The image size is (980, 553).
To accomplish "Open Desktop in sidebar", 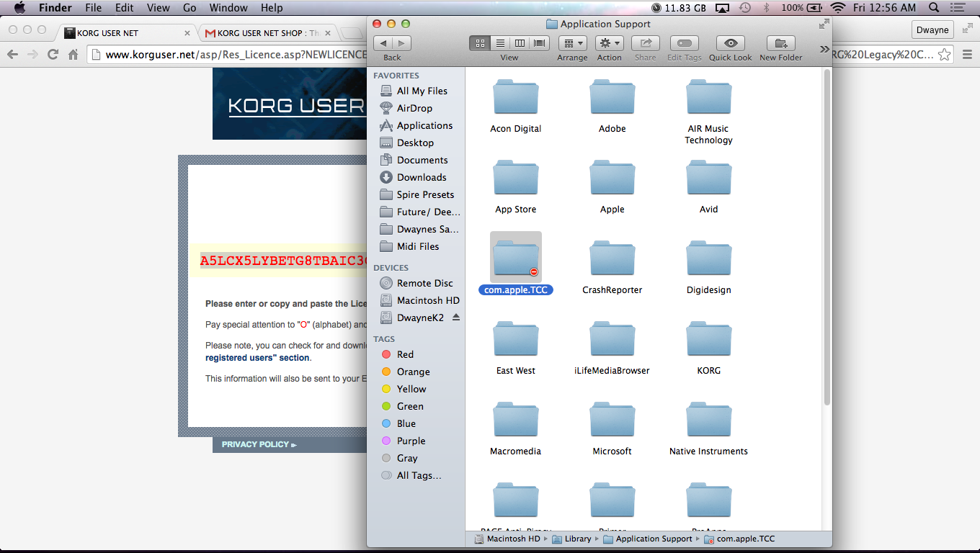I will (415, 143).
